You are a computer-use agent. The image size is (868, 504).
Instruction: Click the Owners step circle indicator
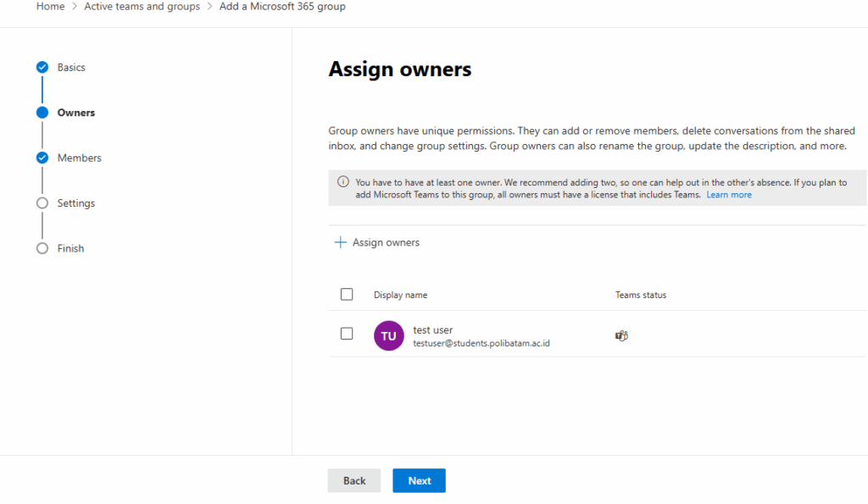[42, 113]
